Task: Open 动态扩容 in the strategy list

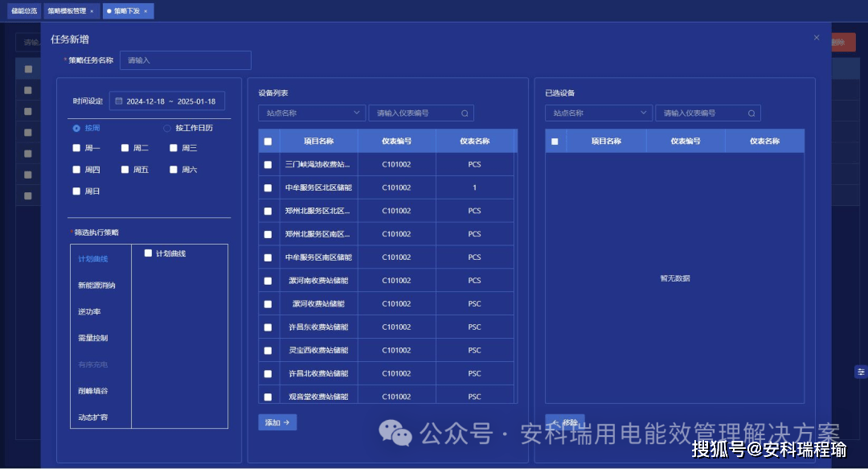Action: (93, 418)
